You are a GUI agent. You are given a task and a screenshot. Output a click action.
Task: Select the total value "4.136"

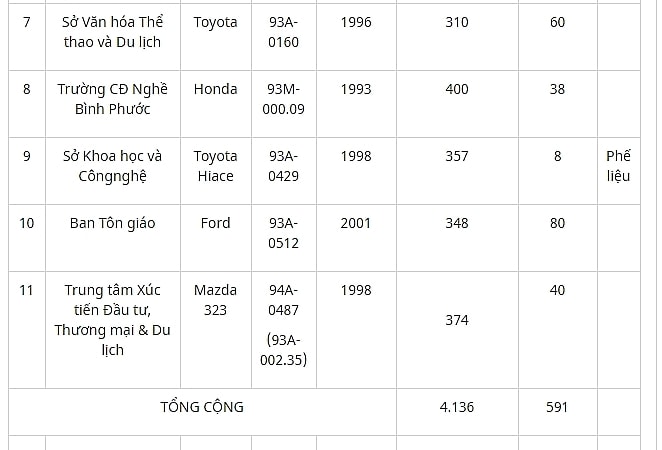457,407
